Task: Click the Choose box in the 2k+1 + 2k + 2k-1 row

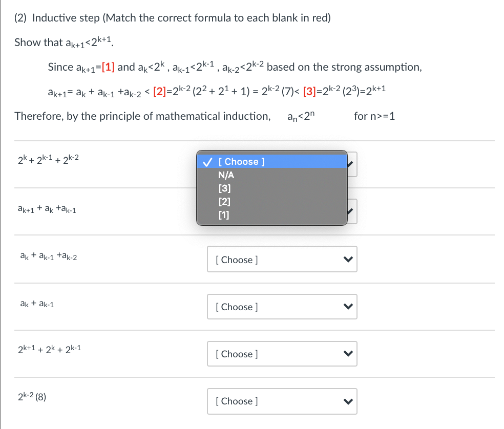Action: click(x=282, y=354)
